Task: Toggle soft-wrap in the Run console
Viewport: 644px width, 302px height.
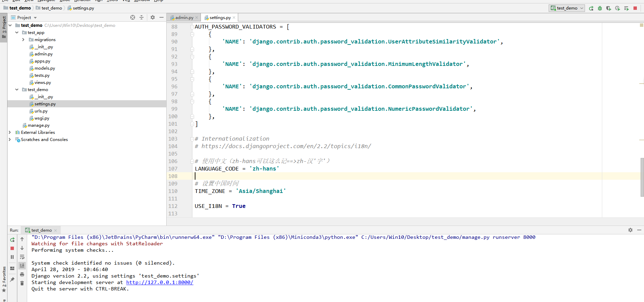Action: pyautogui.click(x=22, y=257)
